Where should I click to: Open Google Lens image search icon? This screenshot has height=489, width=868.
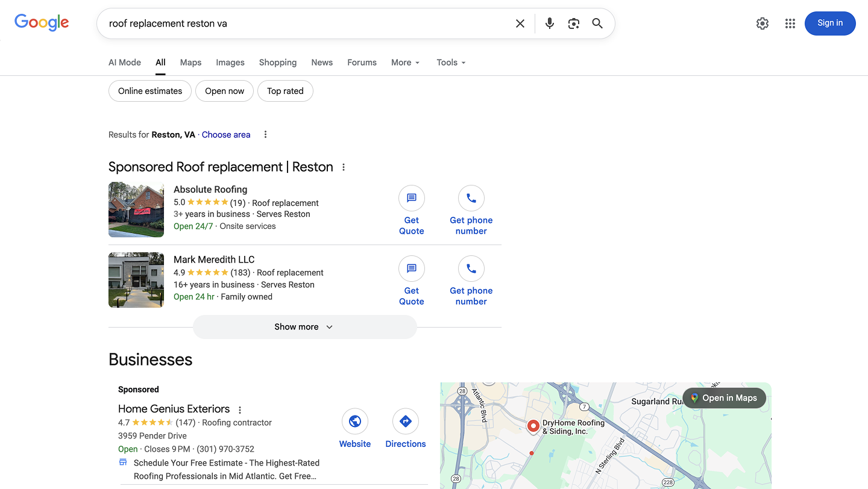pos(574,23)
